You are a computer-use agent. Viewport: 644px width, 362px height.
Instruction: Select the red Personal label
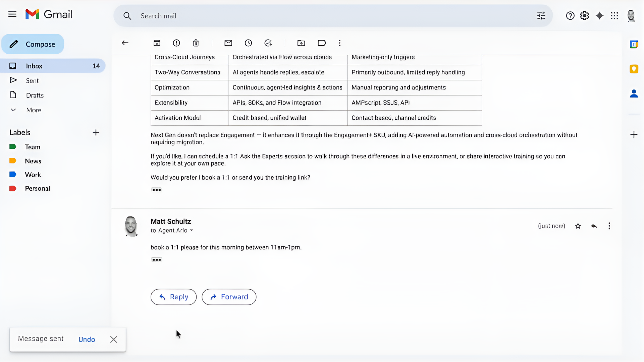[37, 189]
